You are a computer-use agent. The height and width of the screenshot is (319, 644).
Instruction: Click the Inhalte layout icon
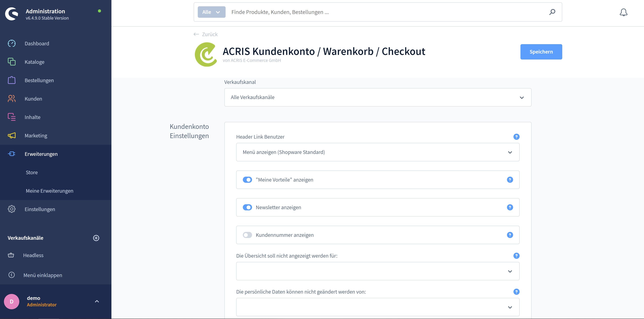coord(11,117)
